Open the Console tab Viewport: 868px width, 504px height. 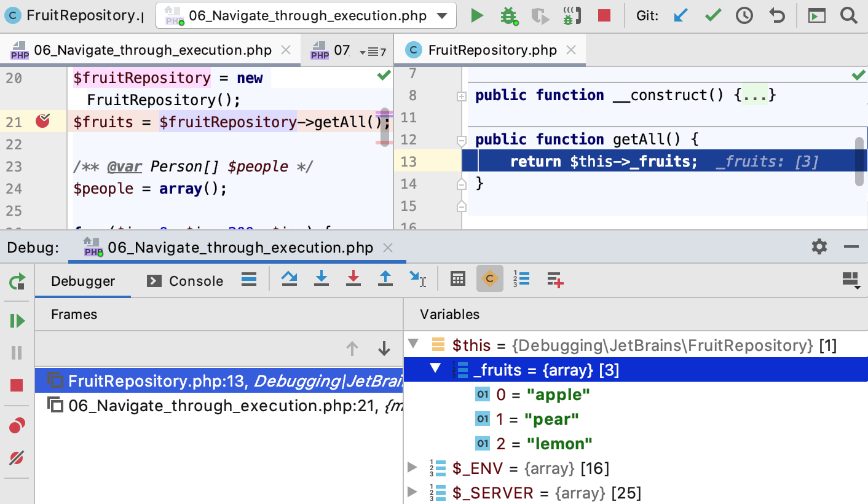coord(185,281)
